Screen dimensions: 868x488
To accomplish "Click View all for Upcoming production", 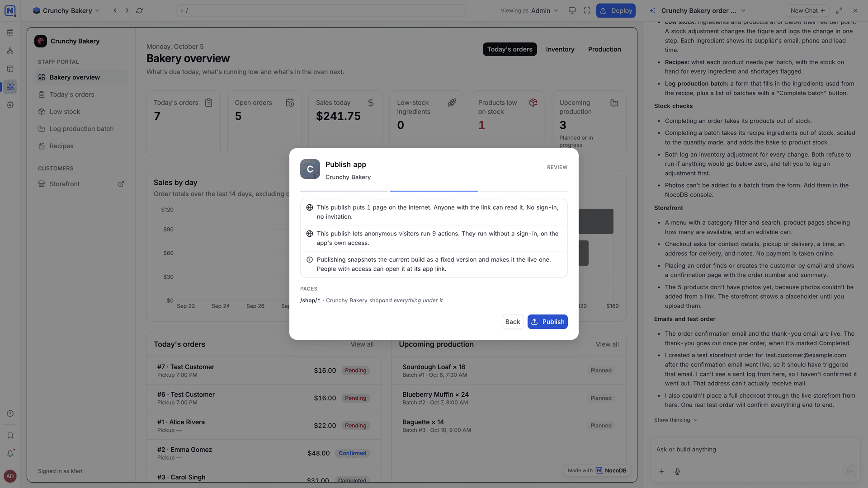I will (x=607, y=344).
